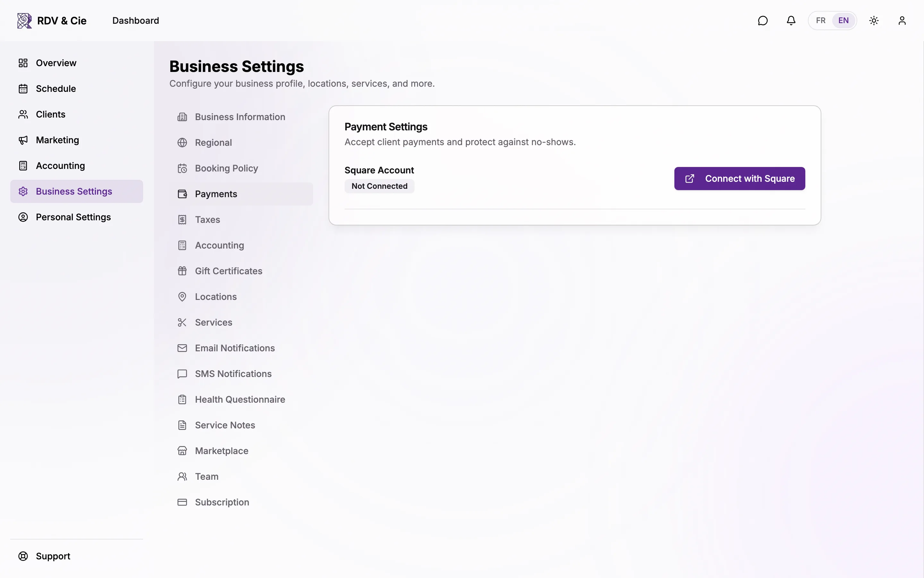Click Connect with Square button
924x578 pixels.
(x=740, y=179)
